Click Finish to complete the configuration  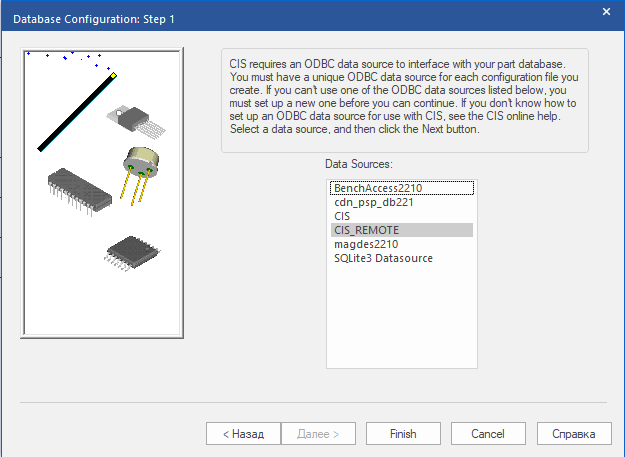(x=403, y=434)
